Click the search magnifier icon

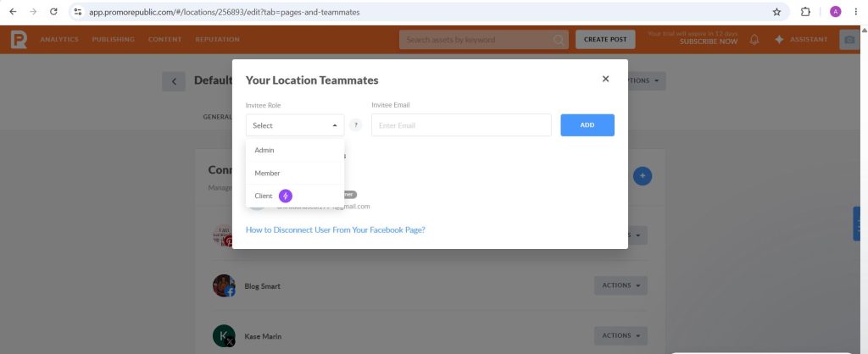tap(559, 40)
